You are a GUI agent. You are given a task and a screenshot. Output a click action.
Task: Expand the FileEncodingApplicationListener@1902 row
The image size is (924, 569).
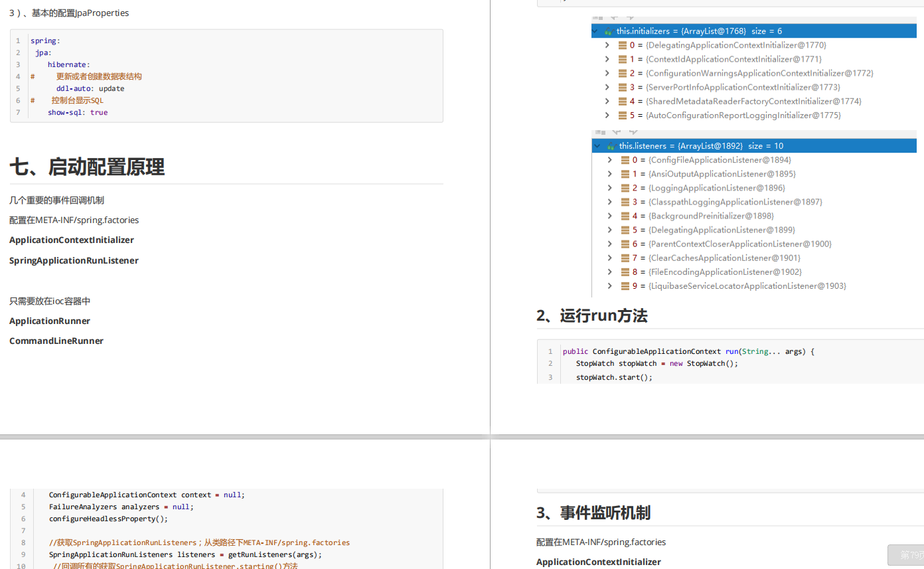610,272
